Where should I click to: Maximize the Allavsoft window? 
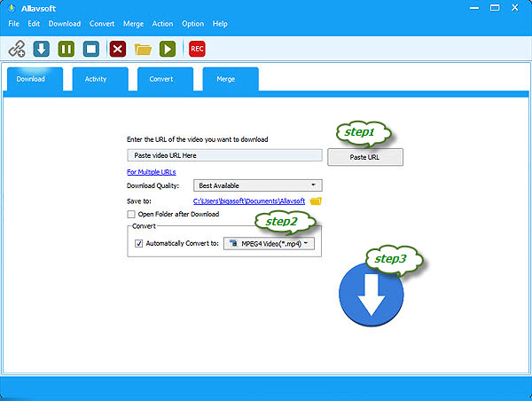tap(495, 8)
